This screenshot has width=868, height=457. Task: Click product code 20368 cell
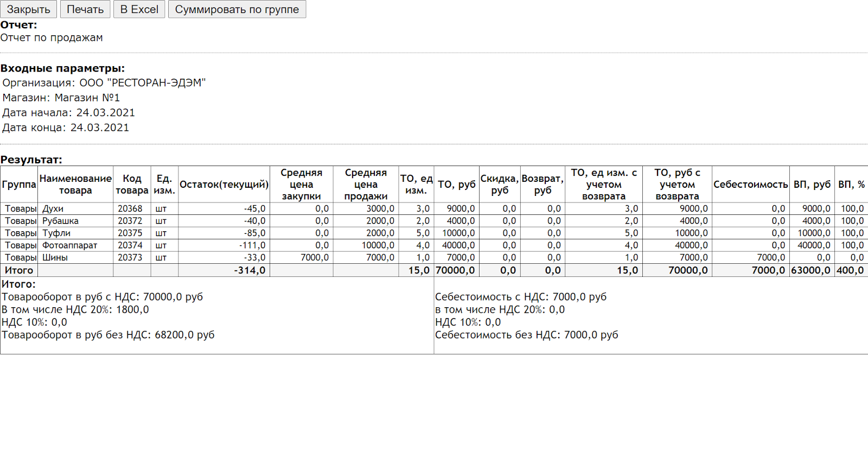pyautogui.click(x=130, y=208)
